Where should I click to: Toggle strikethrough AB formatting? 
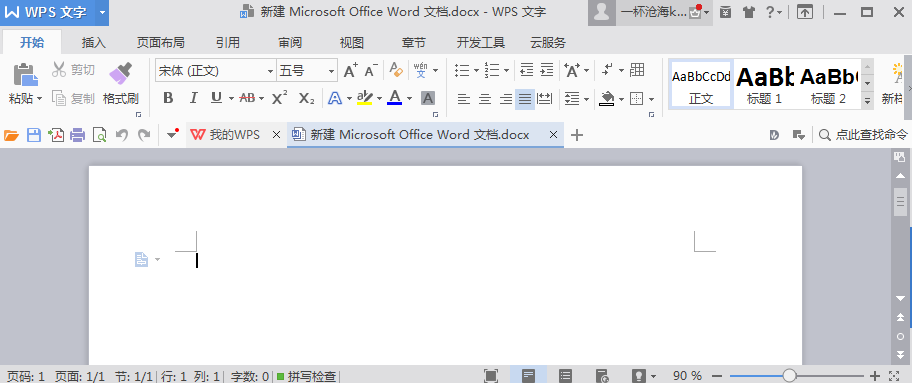coord(248,98)
